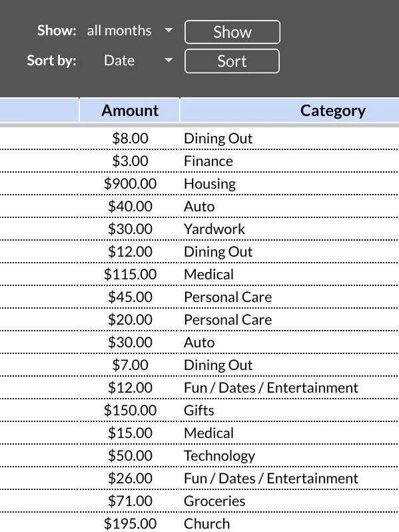399x532 pixels.
Task: Select the $45.00 Personal Care amount
Action: (130, 297)
